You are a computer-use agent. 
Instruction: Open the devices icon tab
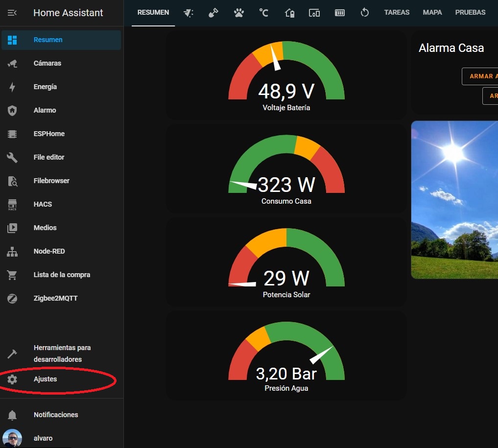pyautogui.click(x=314, y=13)
